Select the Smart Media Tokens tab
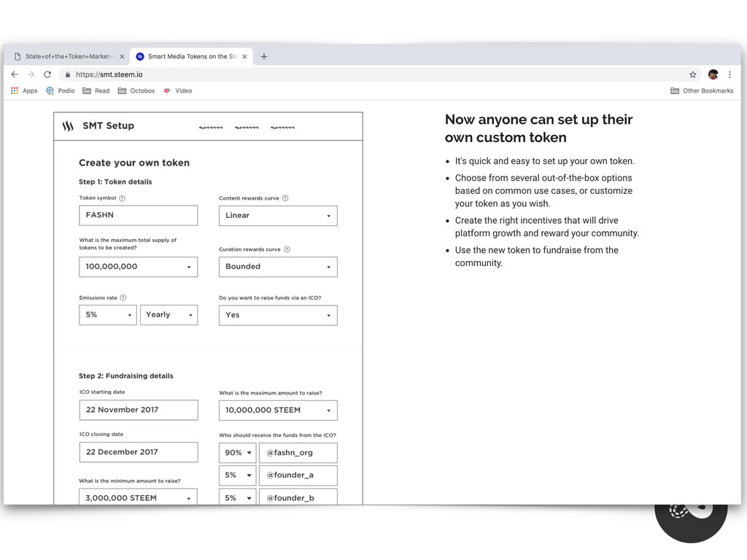Viewport: 747px width, 560px height. 191,56
